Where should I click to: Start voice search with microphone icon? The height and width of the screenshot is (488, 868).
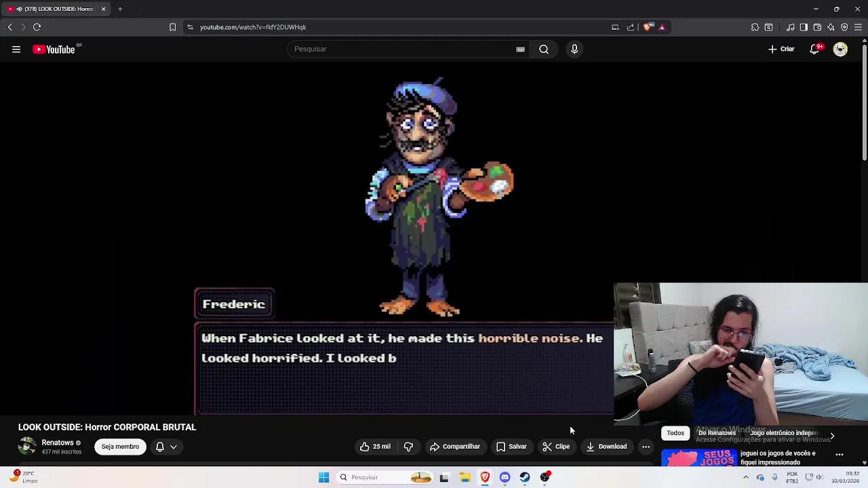574,49
